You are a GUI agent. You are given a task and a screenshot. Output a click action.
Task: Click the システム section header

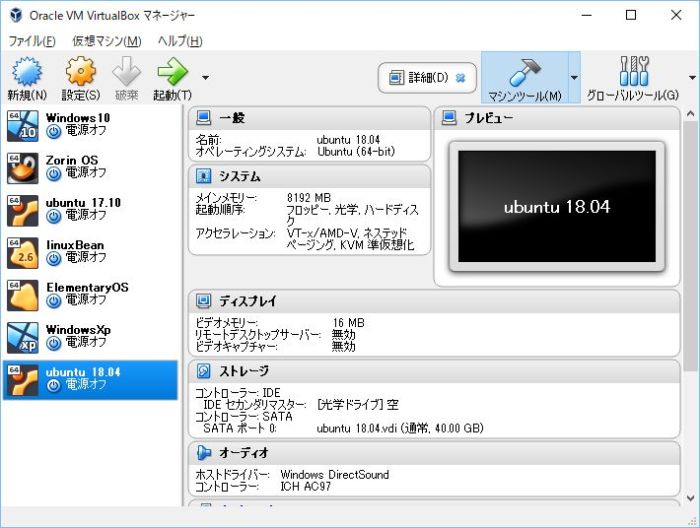[x=240, y=176]
